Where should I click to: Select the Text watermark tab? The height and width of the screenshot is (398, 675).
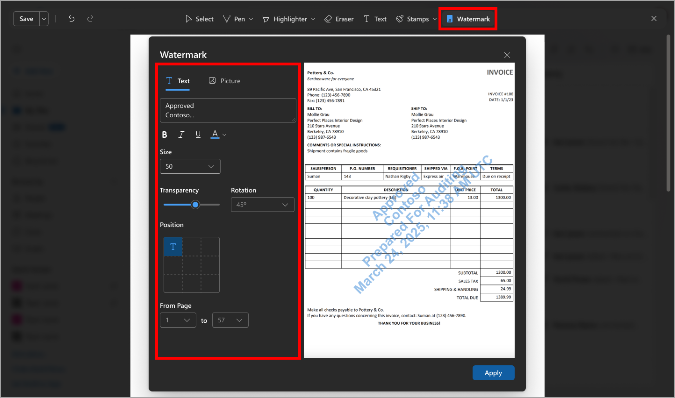[x=178, y=81]
